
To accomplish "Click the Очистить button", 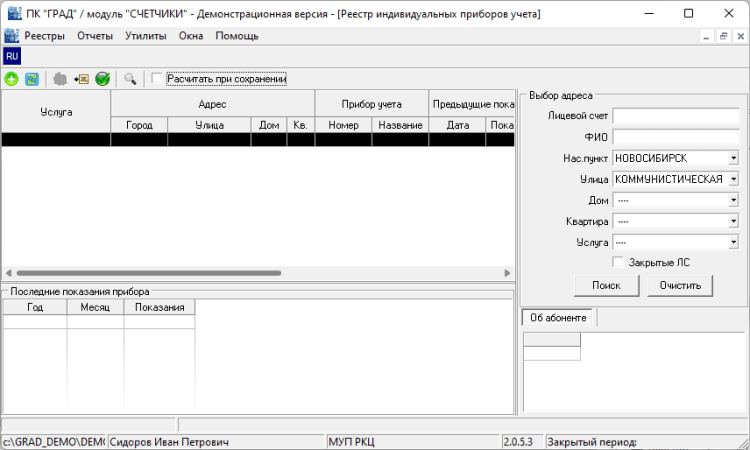I will pyautogui.click(x=680, y=285).
